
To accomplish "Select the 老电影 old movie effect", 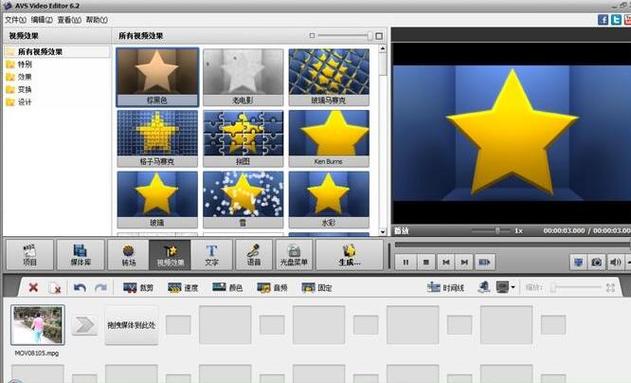I will pos(243,77).
